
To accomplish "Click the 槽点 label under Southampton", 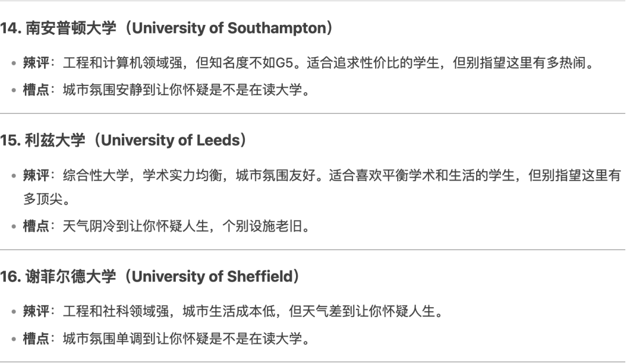I will [x=36, y=90].
